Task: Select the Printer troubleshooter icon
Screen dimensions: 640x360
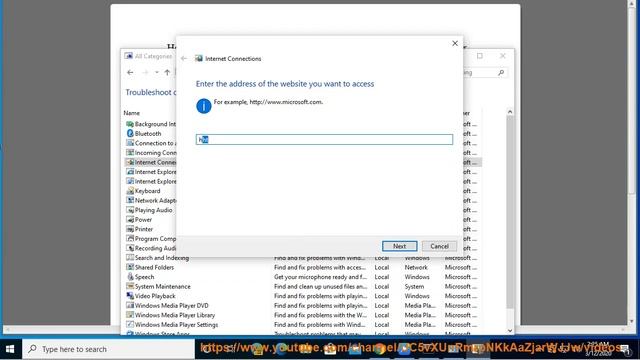Action: [130, 229]
